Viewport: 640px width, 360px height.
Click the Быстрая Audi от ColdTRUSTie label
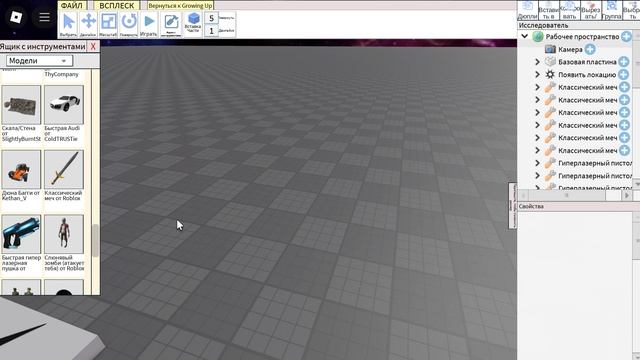[x=62, y=133]
